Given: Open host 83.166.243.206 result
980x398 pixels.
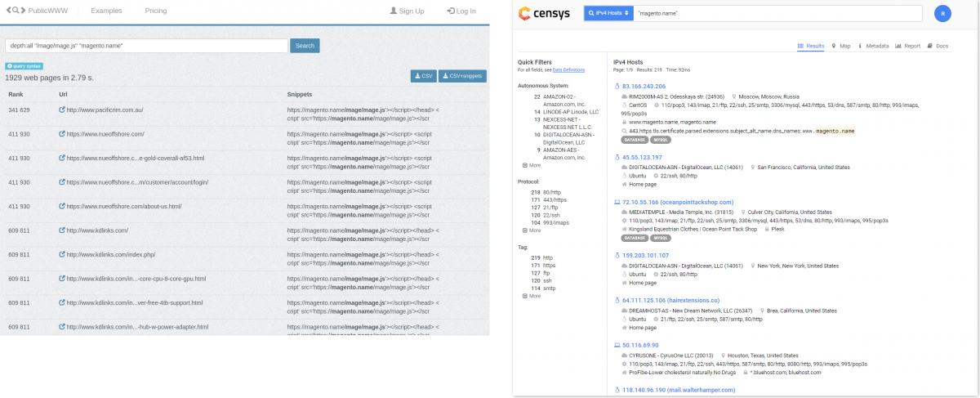Looking at the screenshot, I should pyautogui.click(x=644, y=86).
